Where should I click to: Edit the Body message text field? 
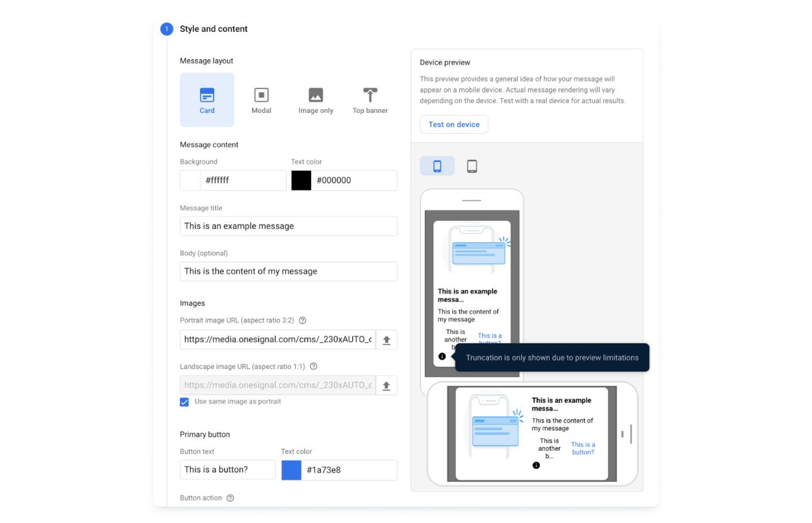click(288, 271)
